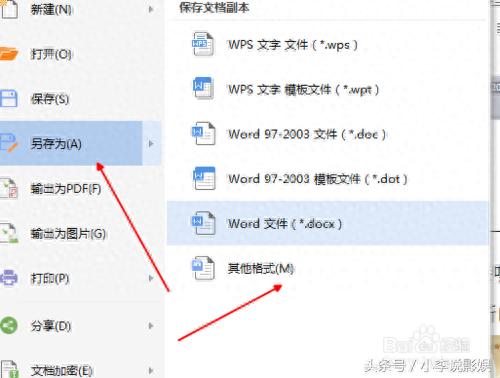This screenshot has height=378, width=500.
Task: Click the Save As pencil icon
Action: pos(9,143)
